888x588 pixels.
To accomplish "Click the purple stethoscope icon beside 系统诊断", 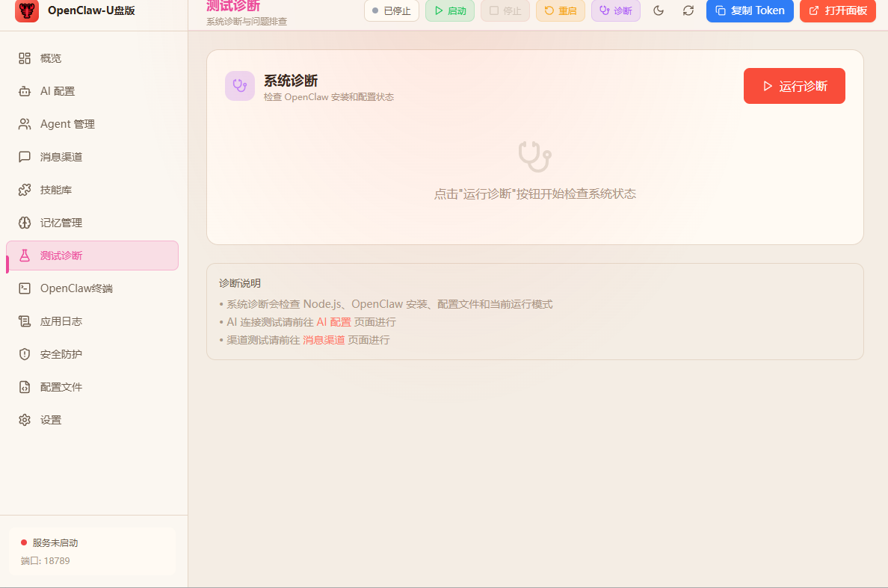I will click(239, 86).
